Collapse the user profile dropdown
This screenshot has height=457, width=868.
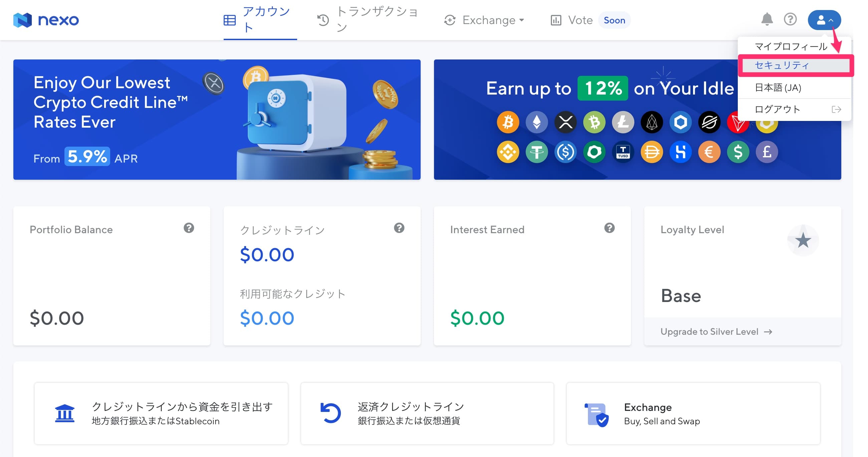pyautogui.click(x=824, y=20)
